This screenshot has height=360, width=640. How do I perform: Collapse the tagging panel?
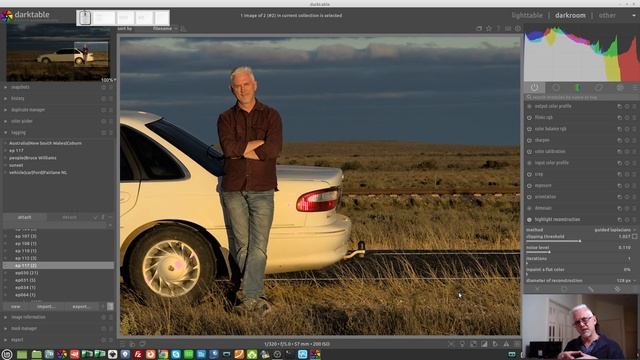click(19, 133)
